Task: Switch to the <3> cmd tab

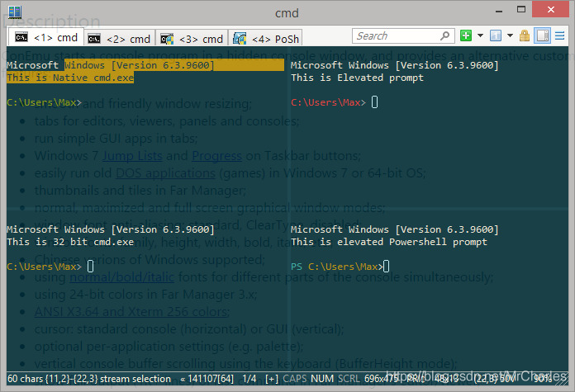Action: point(192,39)
